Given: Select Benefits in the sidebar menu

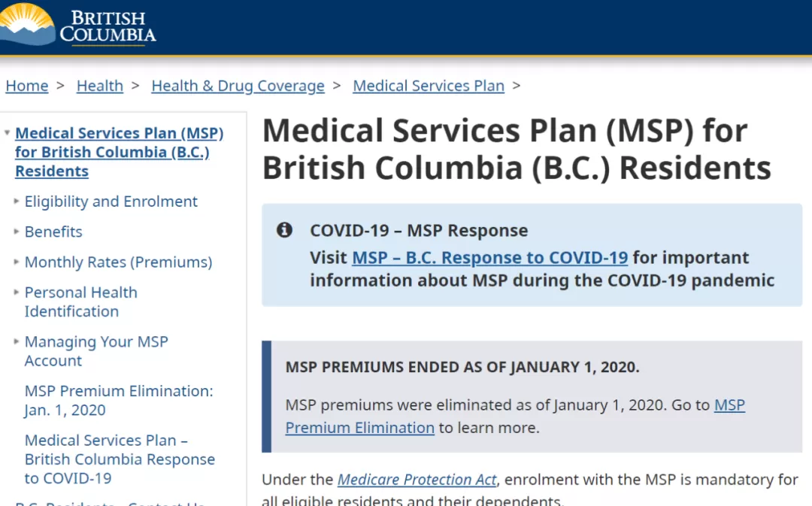Looking at the screenshot, I should 53,232.
